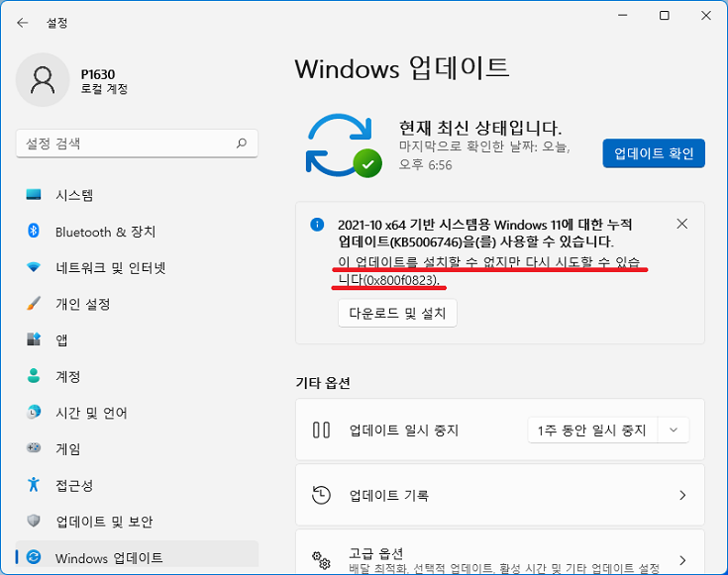Click 다운로드 및 설치 button
728x575 pixels.
pyautogui.click(x=397, y=314)
